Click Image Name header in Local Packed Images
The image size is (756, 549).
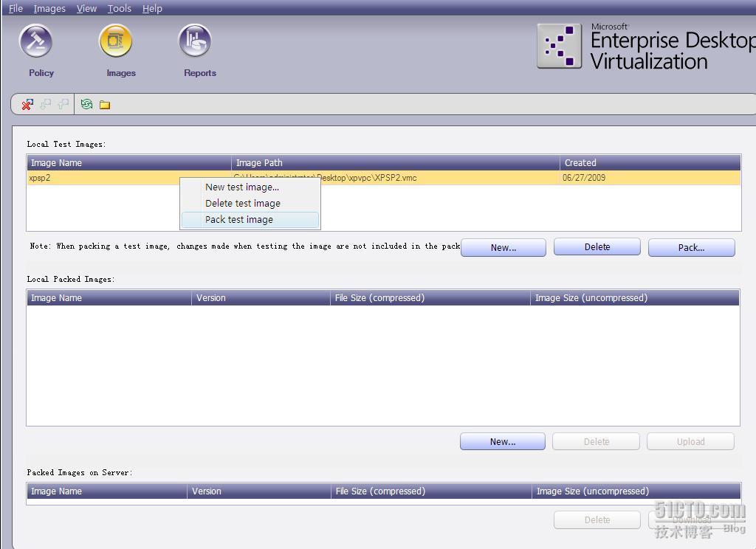pos(109,298)
